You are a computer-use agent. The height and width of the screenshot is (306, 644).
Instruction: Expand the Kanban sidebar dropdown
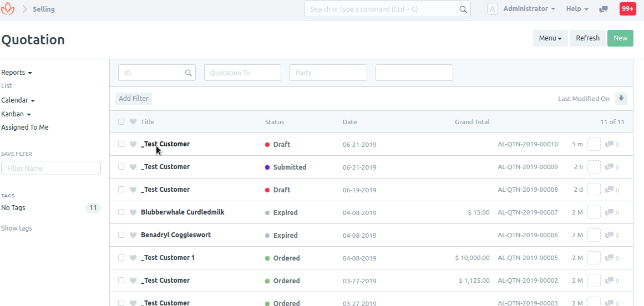[17, 114]
